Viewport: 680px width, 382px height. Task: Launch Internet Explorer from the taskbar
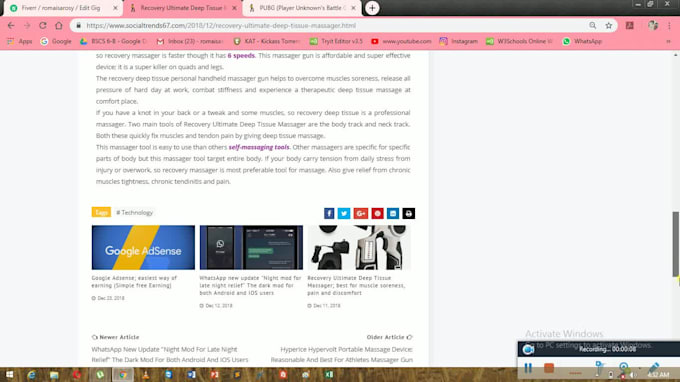pyautogui.click(x=31, y=375)
